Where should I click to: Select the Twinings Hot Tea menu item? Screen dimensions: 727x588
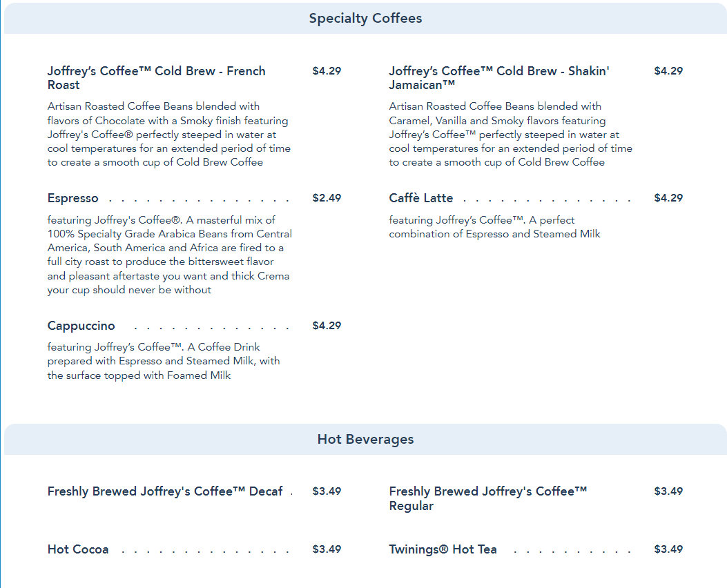[x=443, y=550]
